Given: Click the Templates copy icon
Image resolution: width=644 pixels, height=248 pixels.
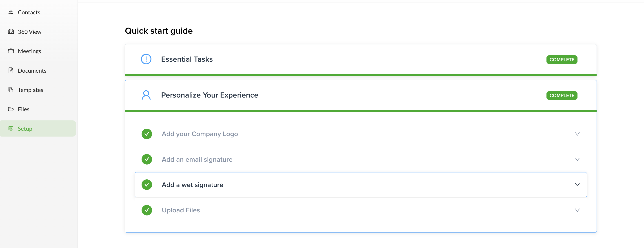Looking at the screenshot, I should point(11,89).
